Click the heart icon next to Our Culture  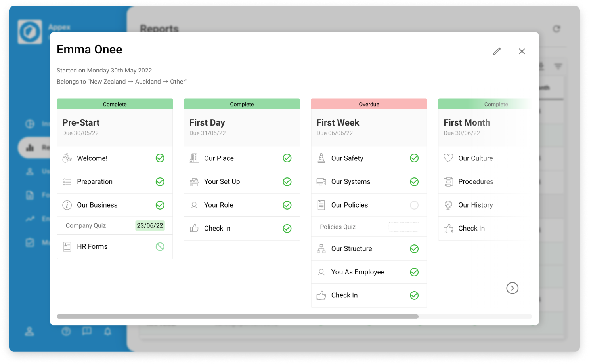(x=448, y=158)
